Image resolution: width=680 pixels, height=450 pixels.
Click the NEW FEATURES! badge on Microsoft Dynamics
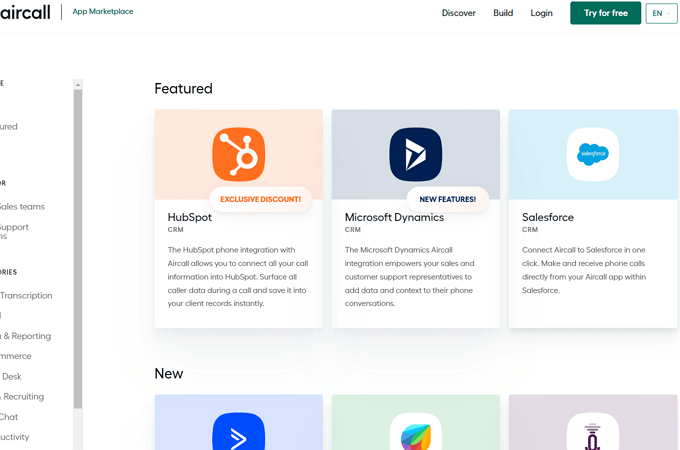pos(448,199)
